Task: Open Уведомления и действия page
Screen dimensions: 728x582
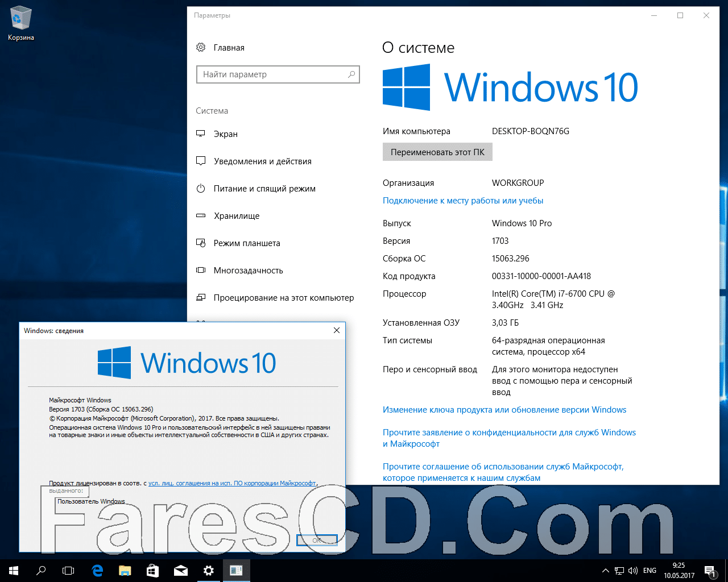Action: [263, 161]
